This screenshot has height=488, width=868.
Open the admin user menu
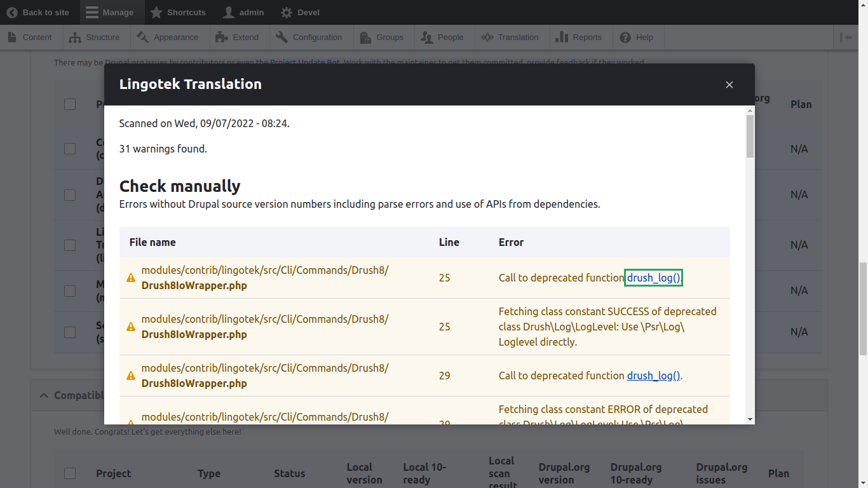[x=243, y=12]
